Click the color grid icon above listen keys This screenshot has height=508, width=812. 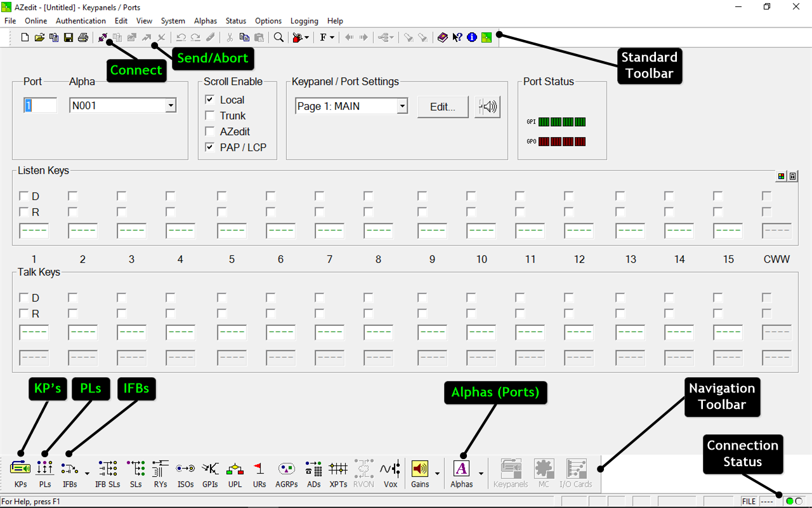(x=782, y=176)
